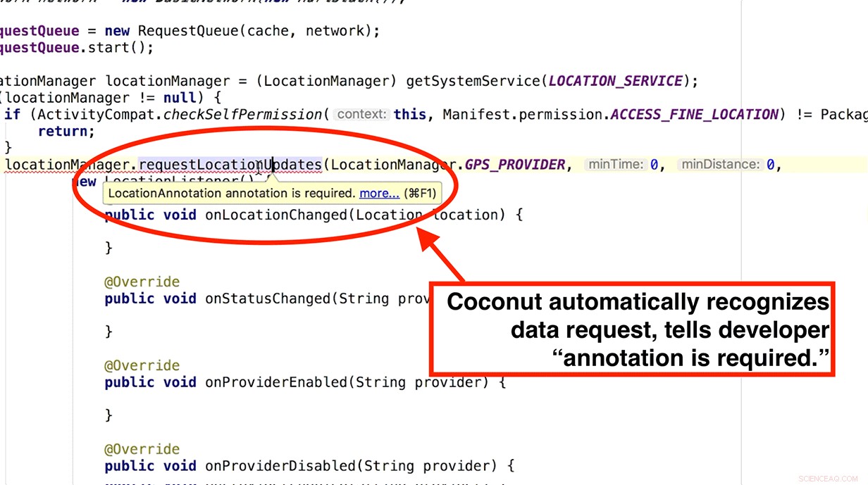Click the context: parameter hint
The width and height of the screenshot is (868, 485).
361,114
